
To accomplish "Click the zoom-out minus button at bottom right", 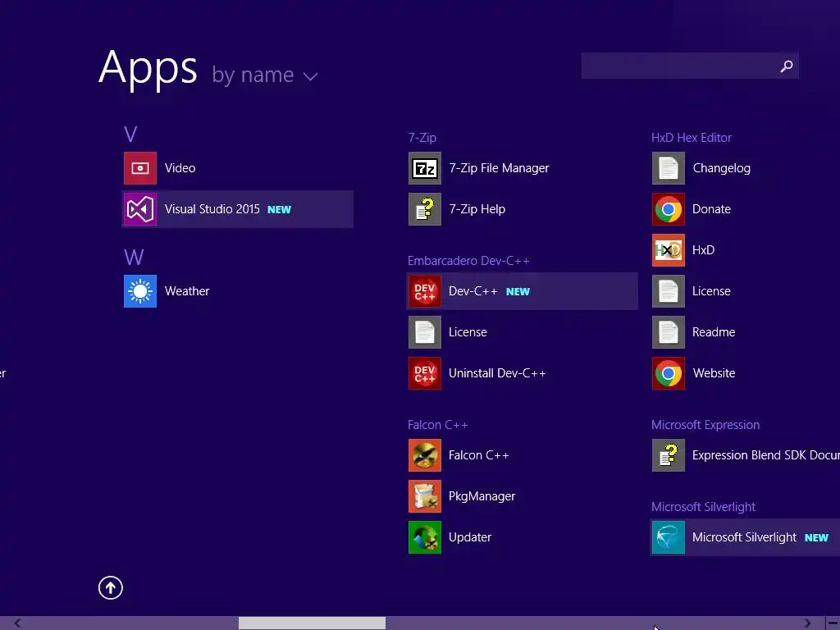I will point(833,623).
